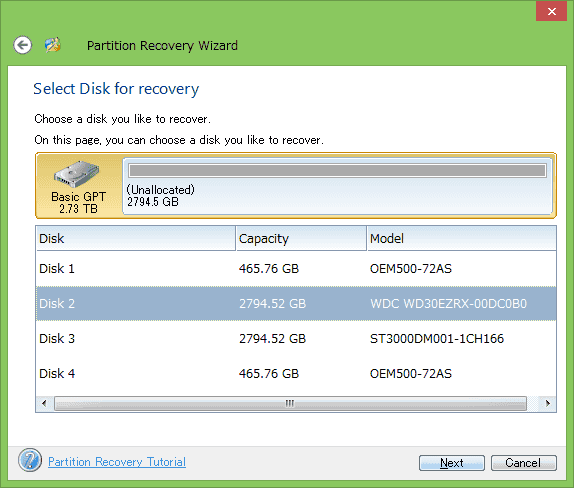Click the horizontal scrollbar thumb
The width and height of the screenshot is (574, 488).
point(290,403)
